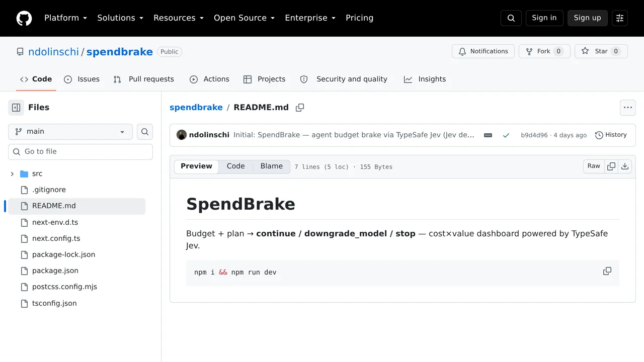
Task: Open Security and quality tab
Action: [344, 79]
